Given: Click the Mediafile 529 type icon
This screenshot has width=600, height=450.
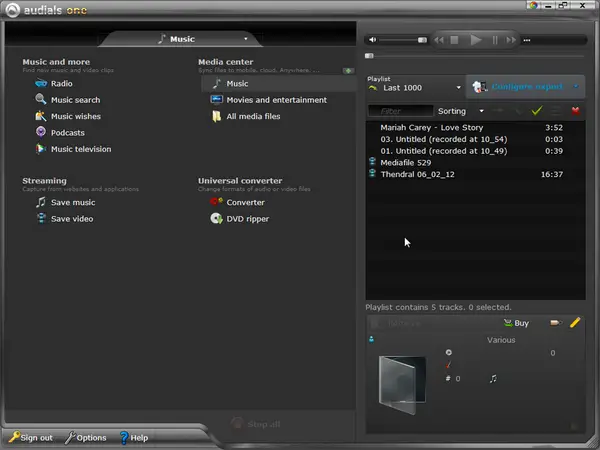Looking at the screenshot, I should [x=372, y=162].
